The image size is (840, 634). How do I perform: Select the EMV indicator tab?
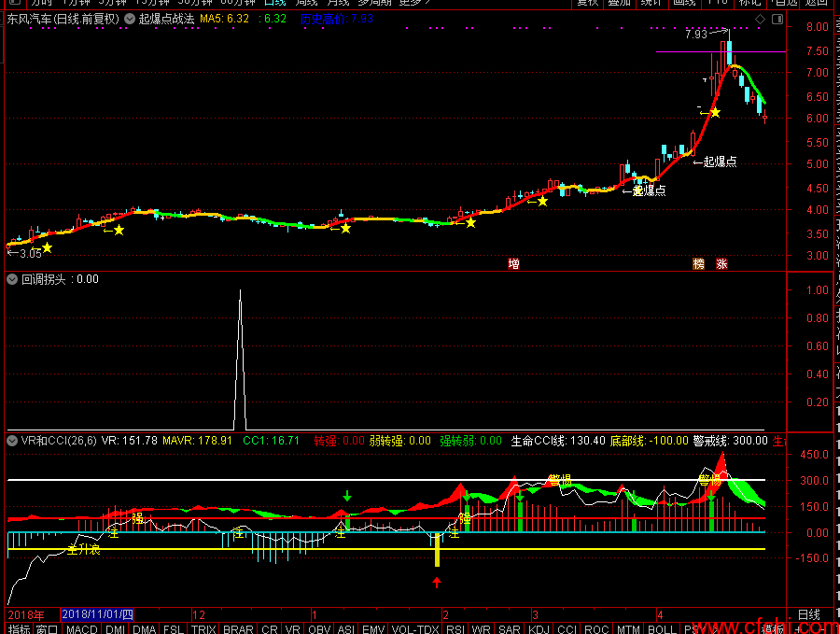[373, 628]
